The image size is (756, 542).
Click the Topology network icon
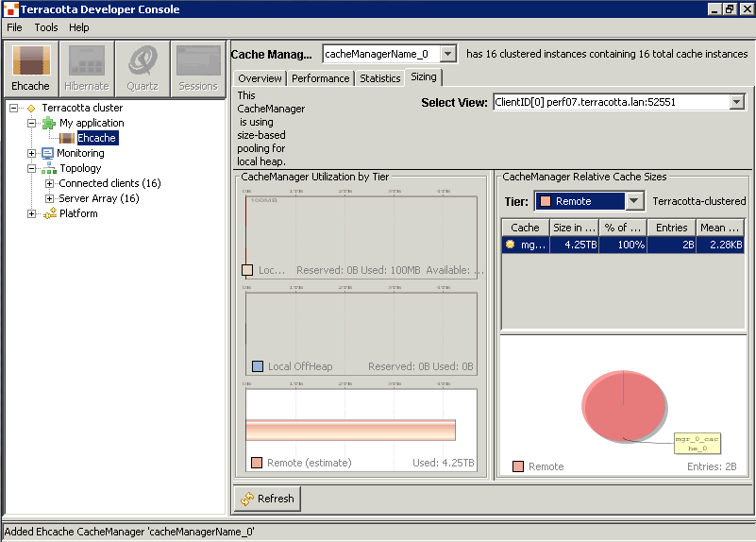point(49,168)
